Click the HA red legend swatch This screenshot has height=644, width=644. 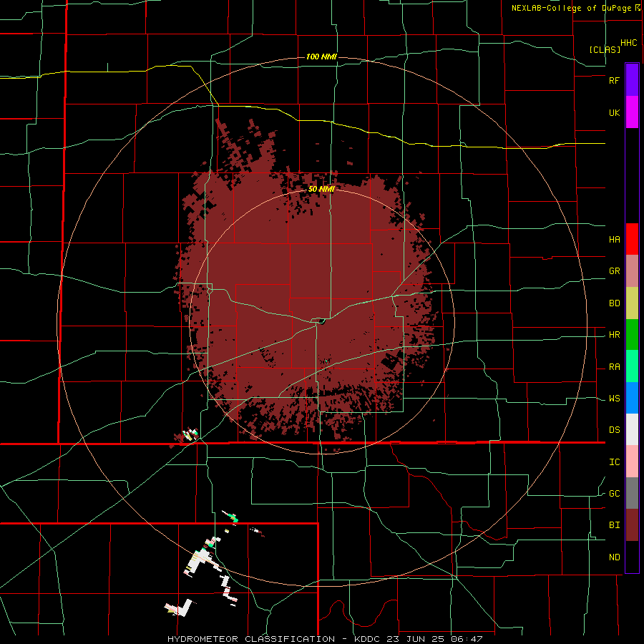tap(632, 239)
